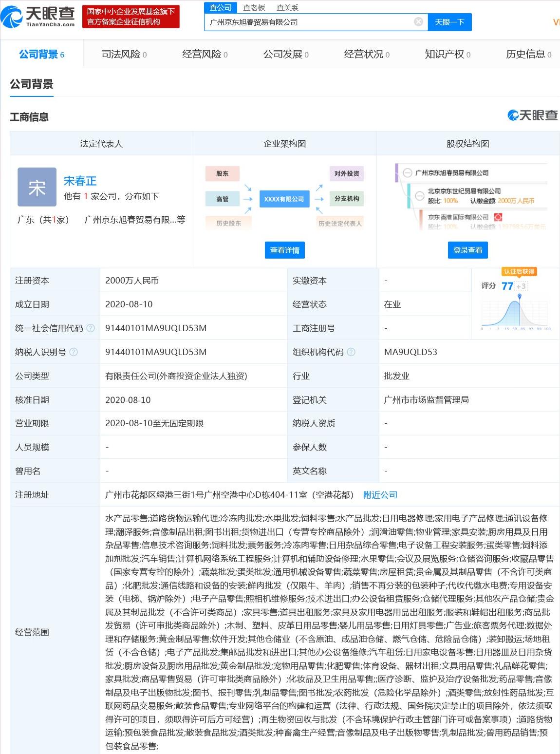560x754 pixels.
Task: Click the 对外投资 node in structure chart
Action: (x=347, y=173)
